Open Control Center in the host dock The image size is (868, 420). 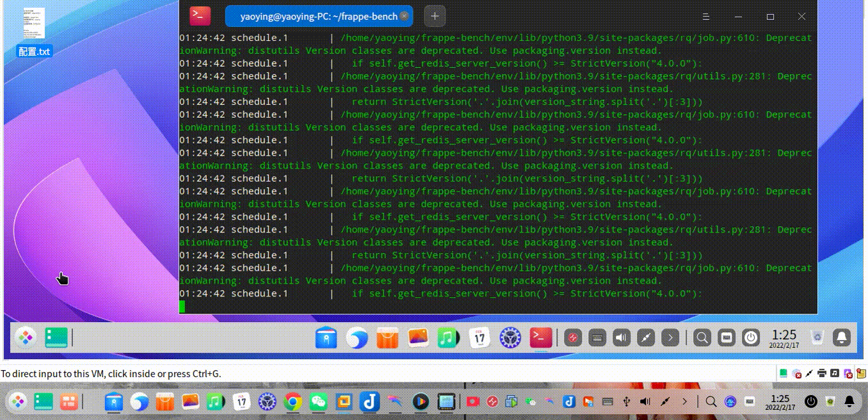[266, 401]
